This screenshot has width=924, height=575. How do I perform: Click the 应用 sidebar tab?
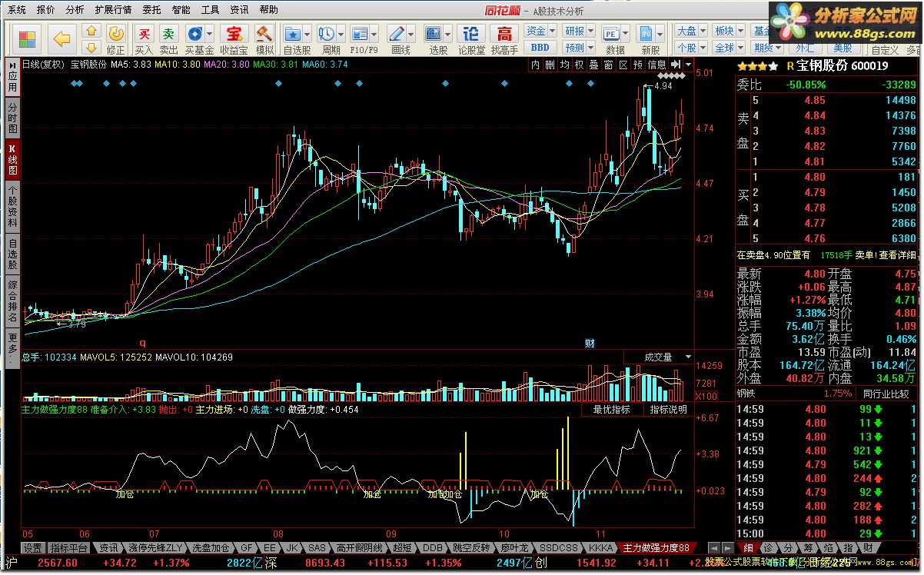[12, 78]
